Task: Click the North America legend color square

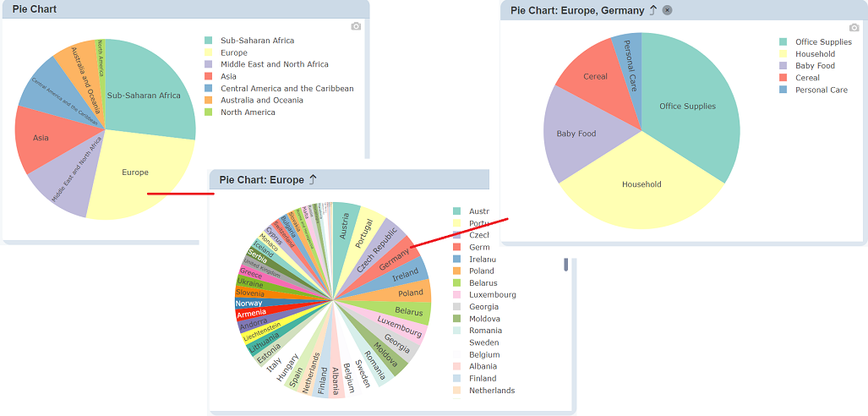Action: tap(208, 112)
